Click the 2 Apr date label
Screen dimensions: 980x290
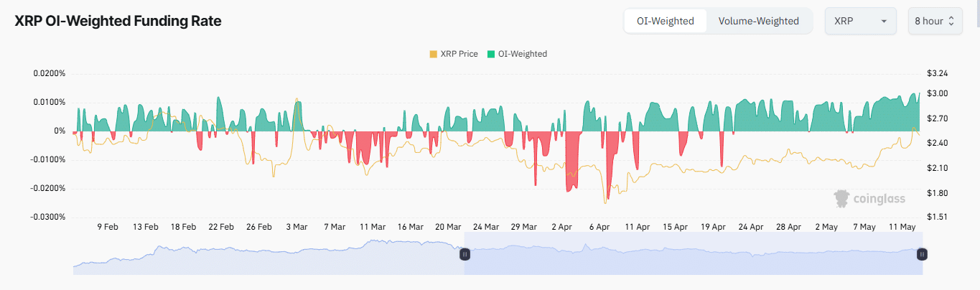point(561,227)
